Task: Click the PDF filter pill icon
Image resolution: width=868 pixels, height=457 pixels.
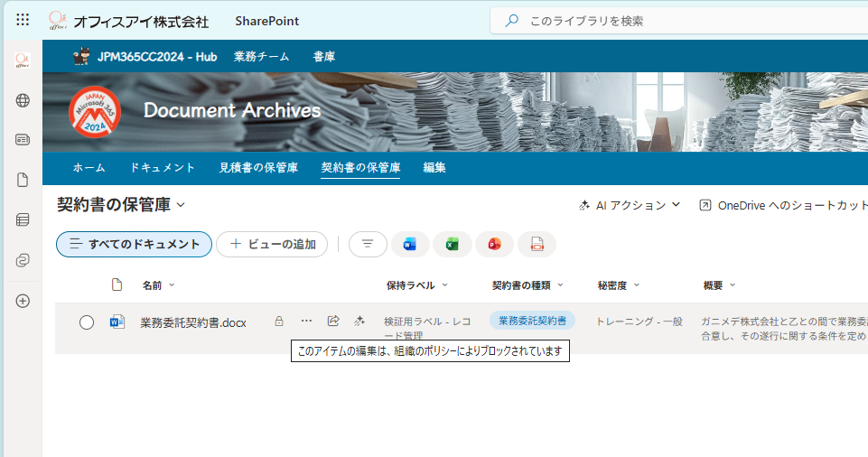Action: (537, 244)
